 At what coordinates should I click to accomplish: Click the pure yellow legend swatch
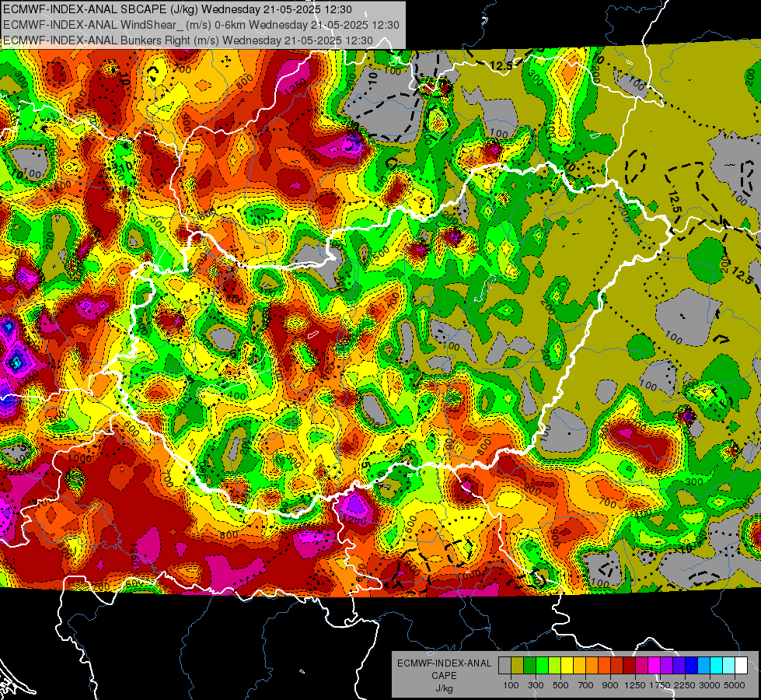click(x=567, y=666)
